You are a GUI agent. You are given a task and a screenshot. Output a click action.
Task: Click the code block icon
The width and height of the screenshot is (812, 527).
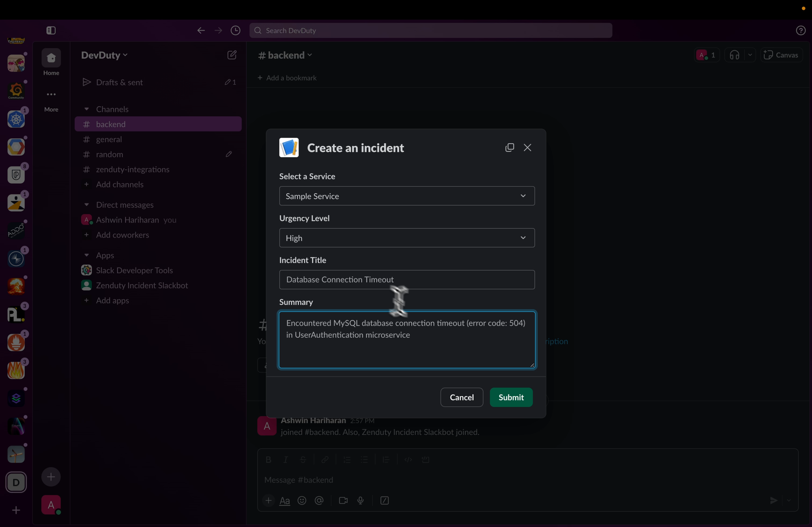425,460
